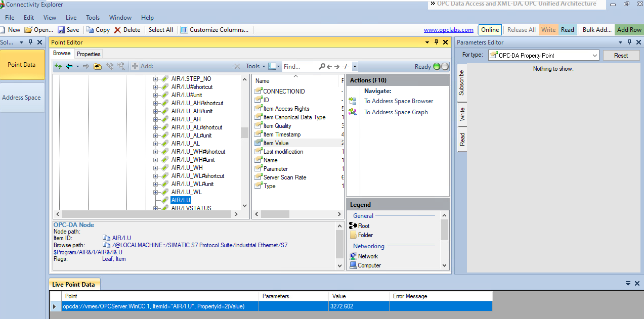
Task: Click the orange Write button
Action: click(548, 30)
